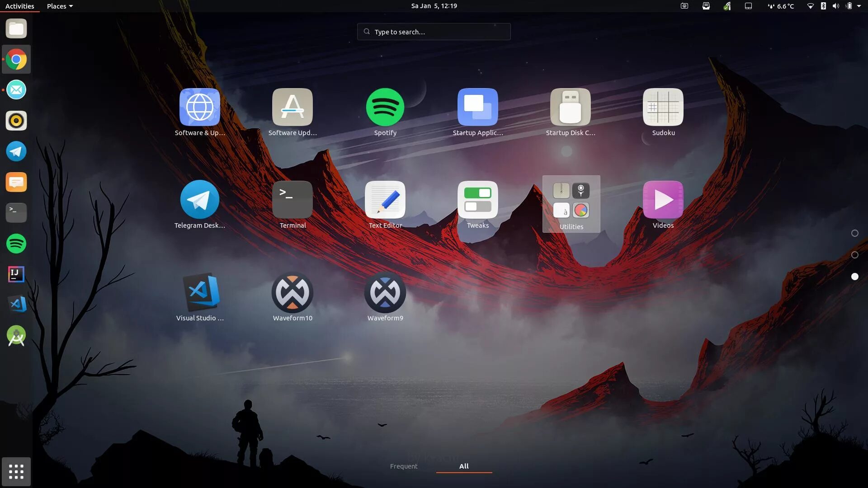Open the system menu dropdown arrow
This screenshot has width=868, height=488.
tap(859, 6)
